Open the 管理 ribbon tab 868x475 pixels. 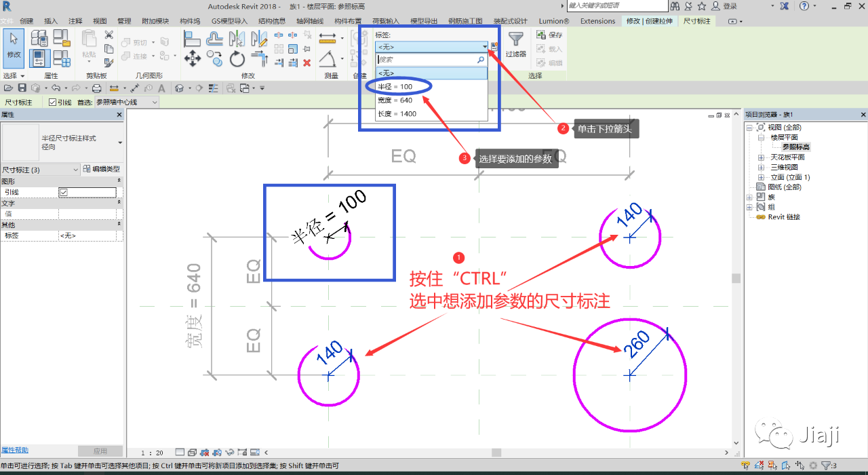124,21
